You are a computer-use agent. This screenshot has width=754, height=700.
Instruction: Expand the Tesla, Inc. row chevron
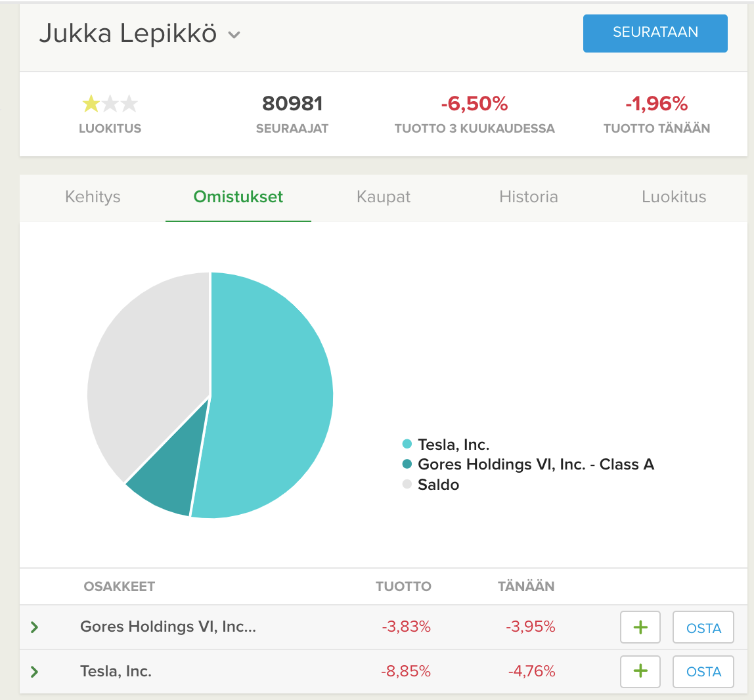click(x=35, y=672)
